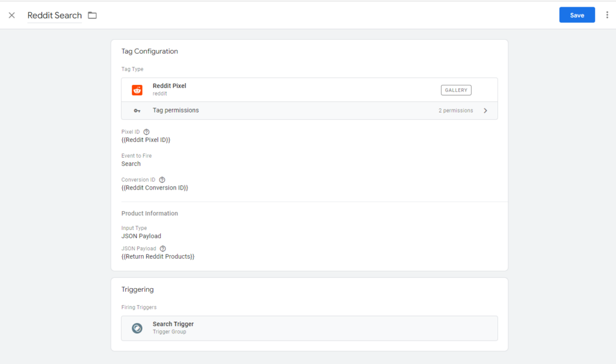Viewport: 616px width, 364px height.
Task: Open the three-dot more actions menu
Action: coord(607,15)
